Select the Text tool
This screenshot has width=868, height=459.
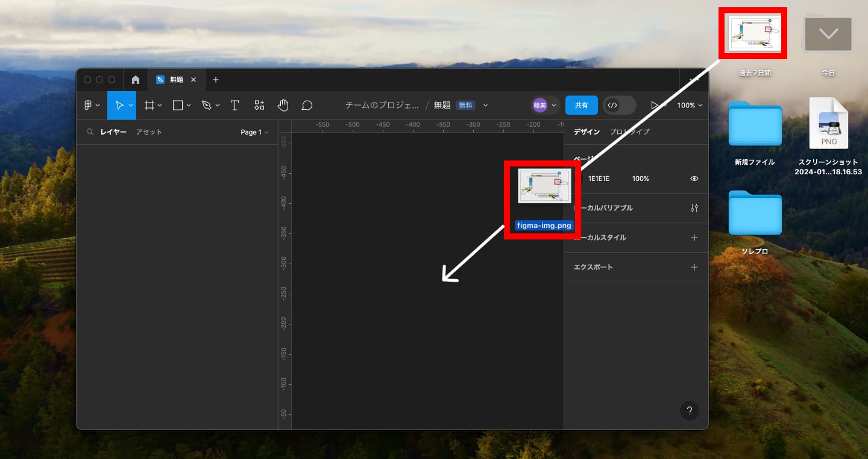click(235, 106)
